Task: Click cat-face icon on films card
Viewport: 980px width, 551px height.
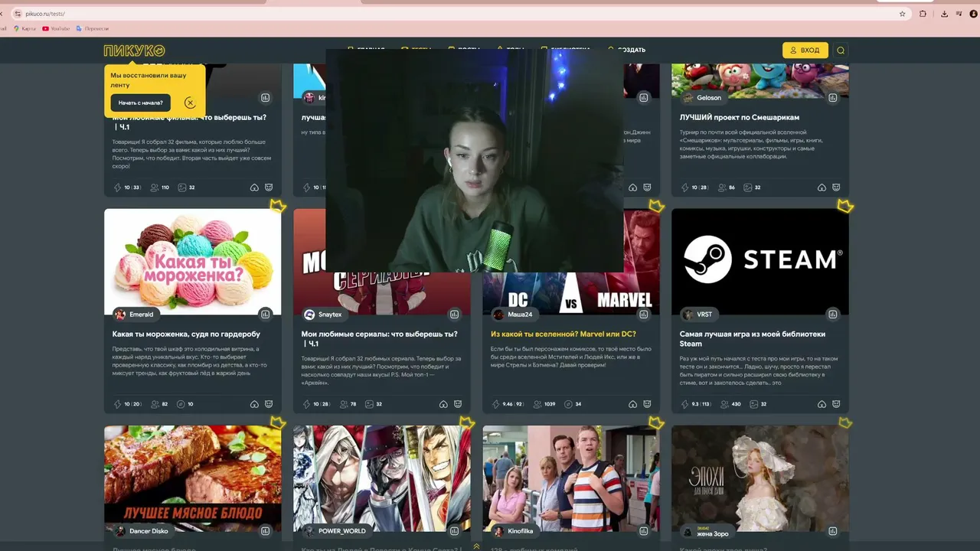Action: [269, 187]
